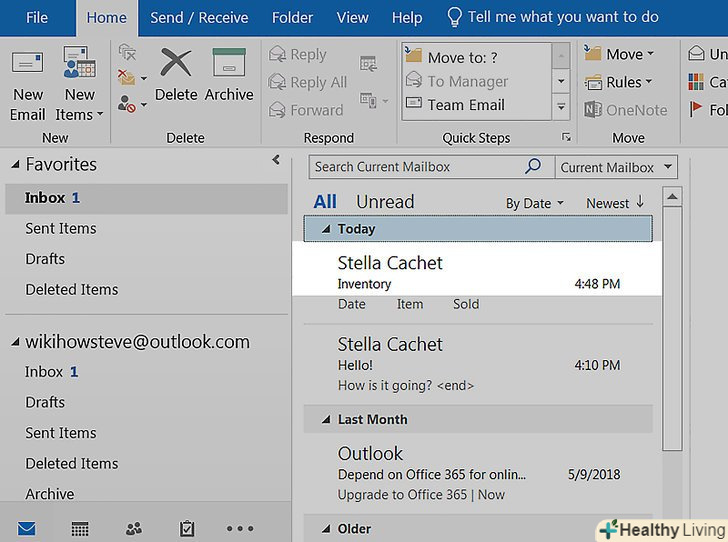The width and height of the screenshot is (728, 542).
Task: Collapse the Today message group
Action: click(325, 229)
